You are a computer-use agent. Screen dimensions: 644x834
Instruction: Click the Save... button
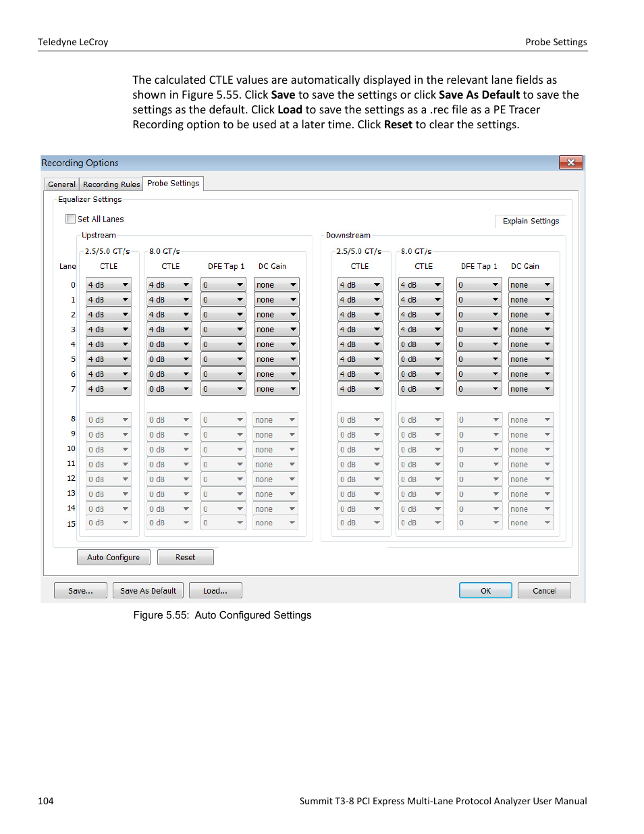tap(81, 591)
